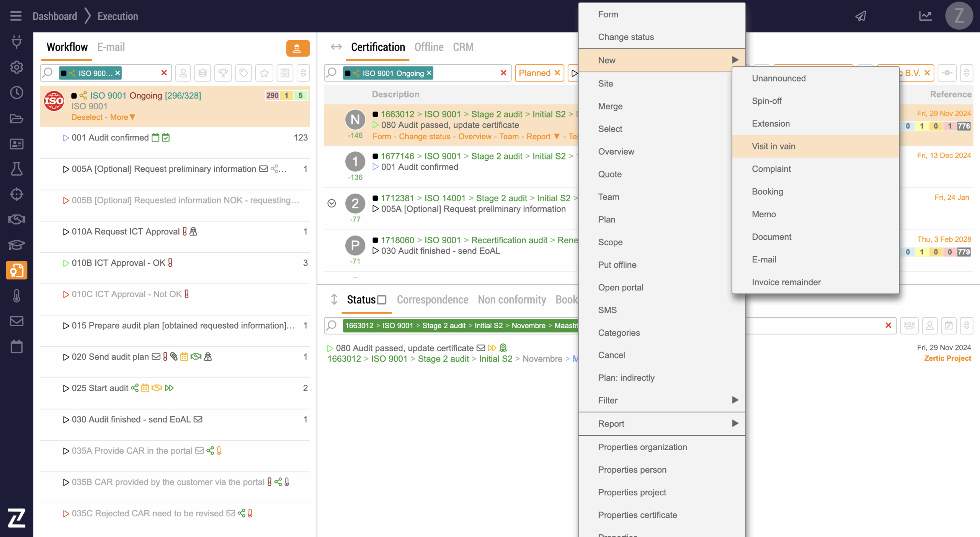Click the star favorites filter icon
The image size is (980, 537).
[264, 73]
